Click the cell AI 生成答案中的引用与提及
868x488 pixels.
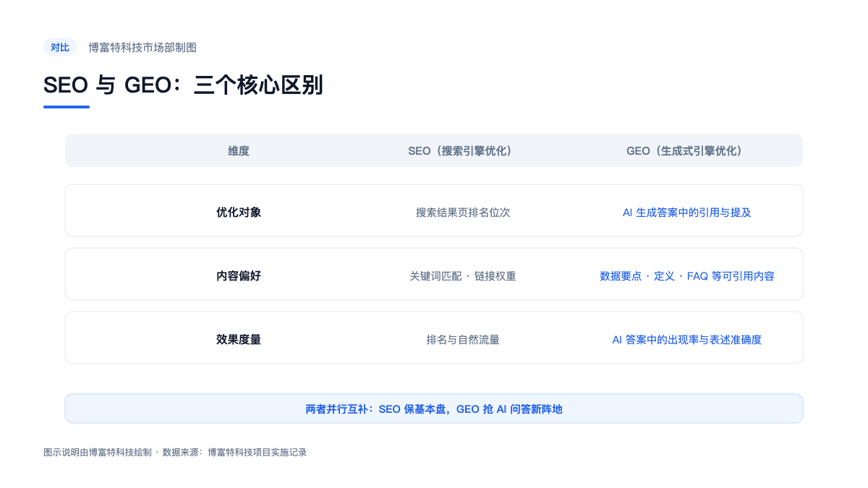687,213
